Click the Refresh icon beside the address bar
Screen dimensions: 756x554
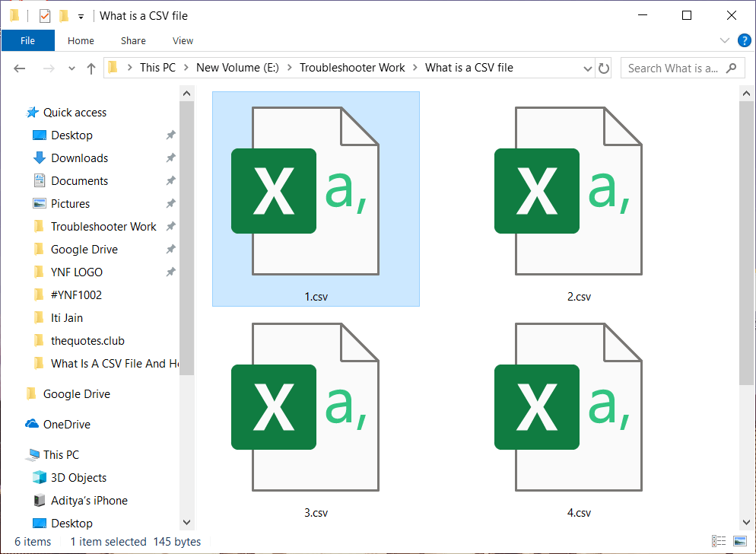(603, 68)
